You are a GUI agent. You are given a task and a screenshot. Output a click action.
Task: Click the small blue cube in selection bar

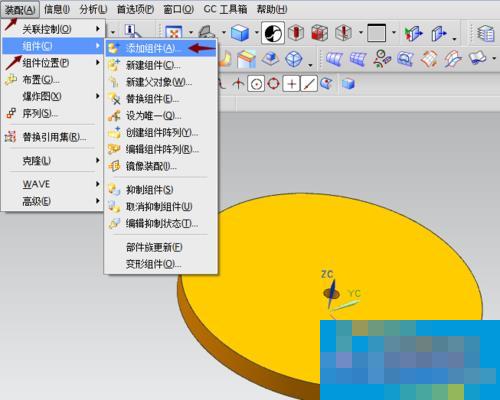tap(348, 84)
